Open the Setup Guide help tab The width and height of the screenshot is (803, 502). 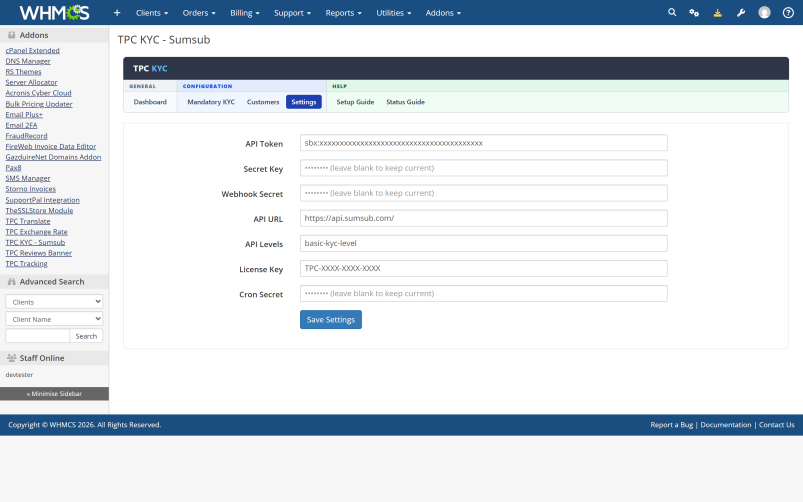click(x=355, y=102)
